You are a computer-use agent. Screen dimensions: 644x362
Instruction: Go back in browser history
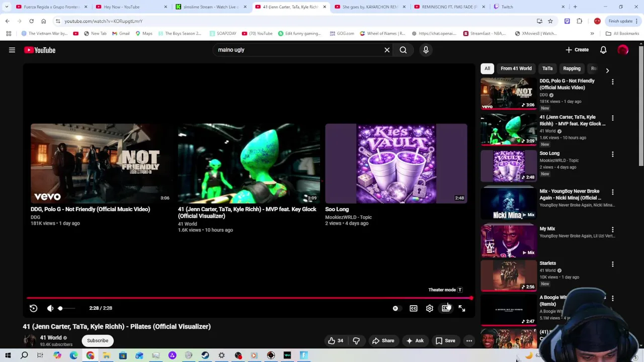coord(7,21)
